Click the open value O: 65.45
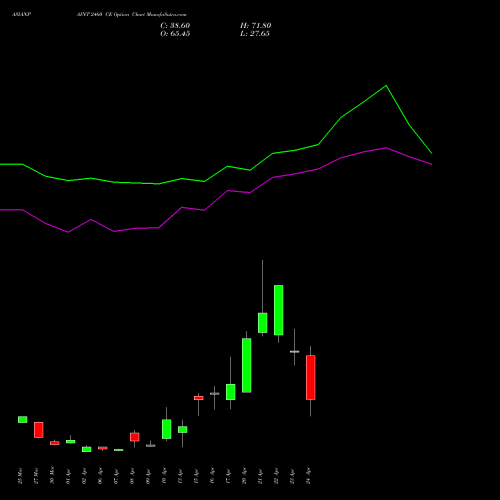The height and width of the screenshot is (500, 500). coord(175,34)
